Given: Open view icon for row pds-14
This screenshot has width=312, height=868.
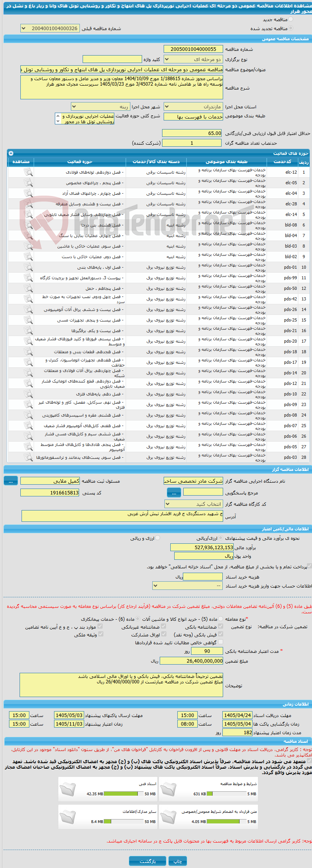Looking at the screenshot, I should tap(28, 373).
